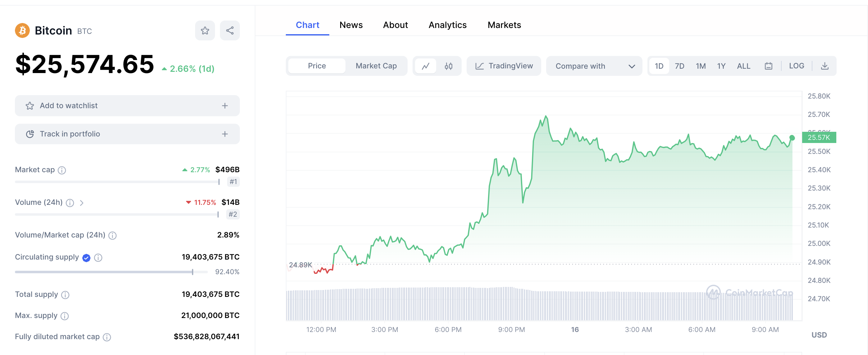
Task: Open the Chart tab
Action: click(307, 25)
